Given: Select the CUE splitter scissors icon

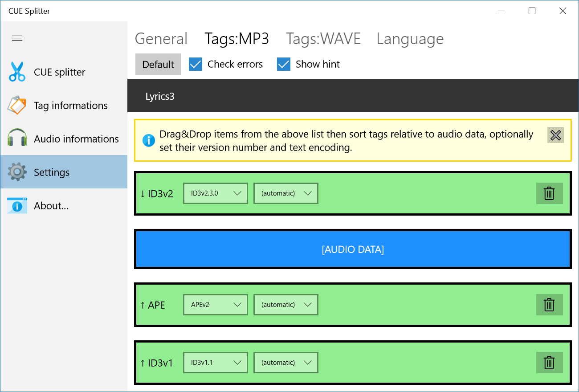Looking at the screenshot, I should tap(17, 72).
